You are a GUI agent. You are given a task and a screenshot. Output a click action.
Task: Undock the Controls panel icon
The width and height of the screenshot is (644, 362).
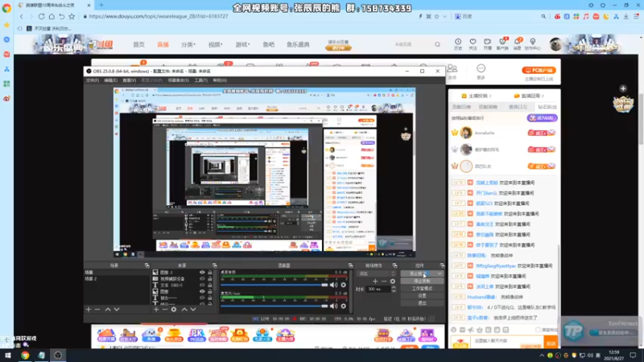[x=442, y=265]
